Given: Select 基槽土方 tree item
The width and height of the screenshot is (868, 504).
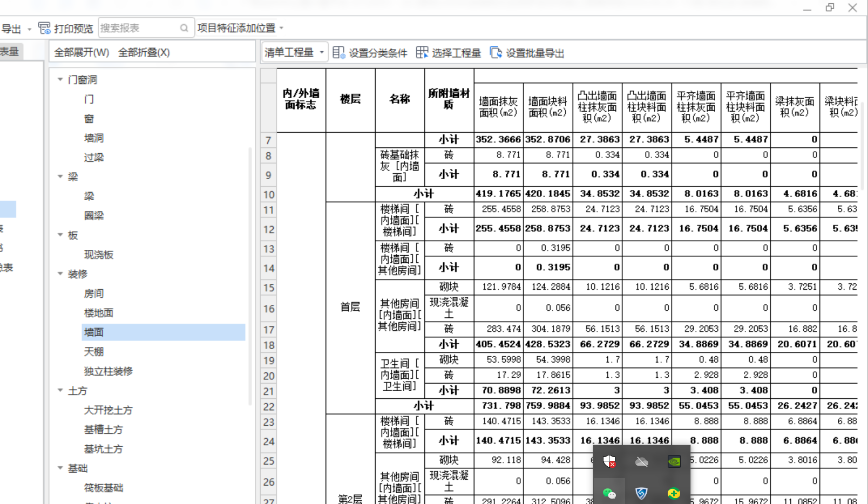Looking at the screenshot, I should (104, 430).
